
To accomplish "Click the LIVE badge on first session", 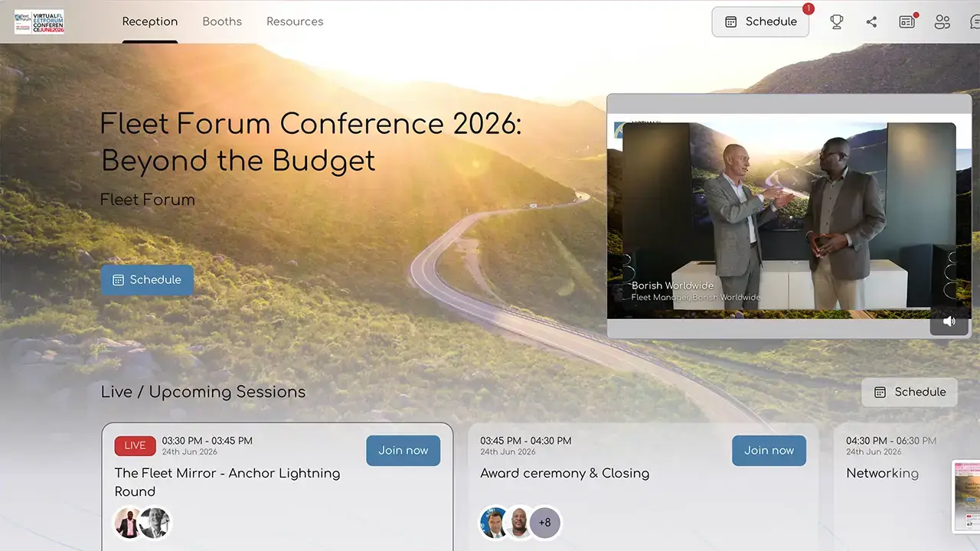I will pyautogui.click(x=135, y=446).
